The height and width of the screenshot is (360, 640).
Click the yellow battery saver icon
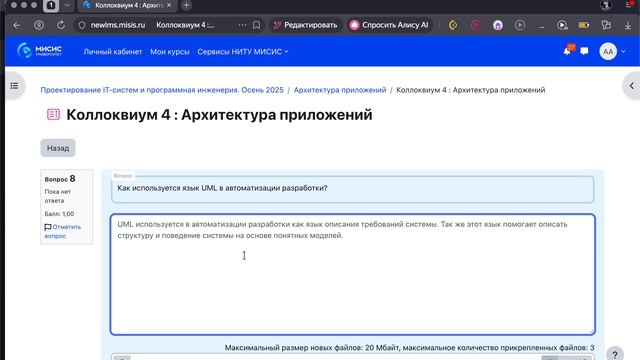[x=584, y=25]
